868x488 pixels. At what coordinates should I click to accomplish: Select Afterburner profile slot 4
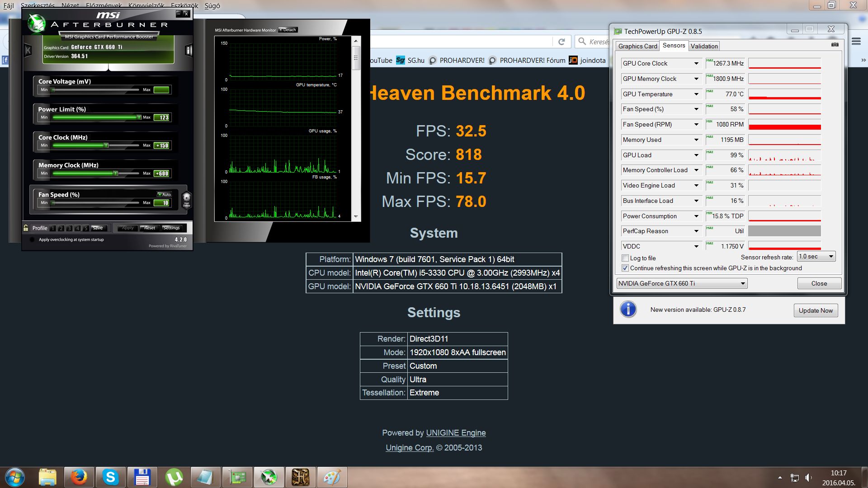(x=78, y=228)
